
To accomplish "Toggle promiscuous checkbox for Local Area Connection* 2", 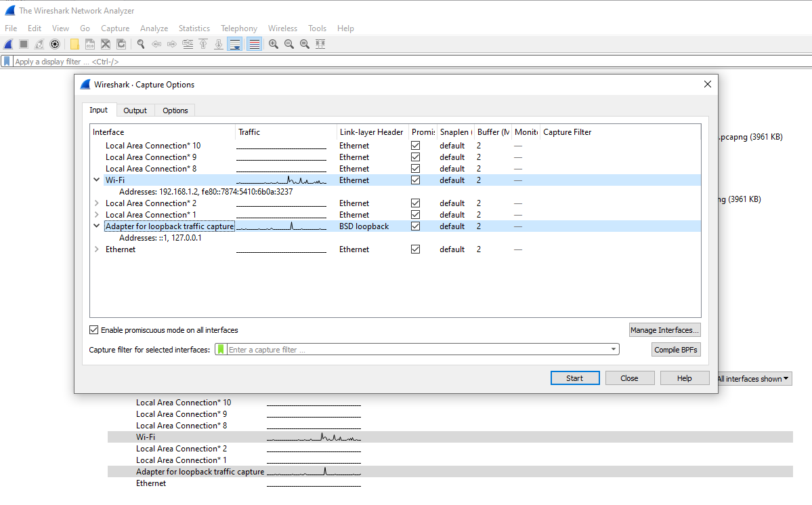I will pos(415,203).
